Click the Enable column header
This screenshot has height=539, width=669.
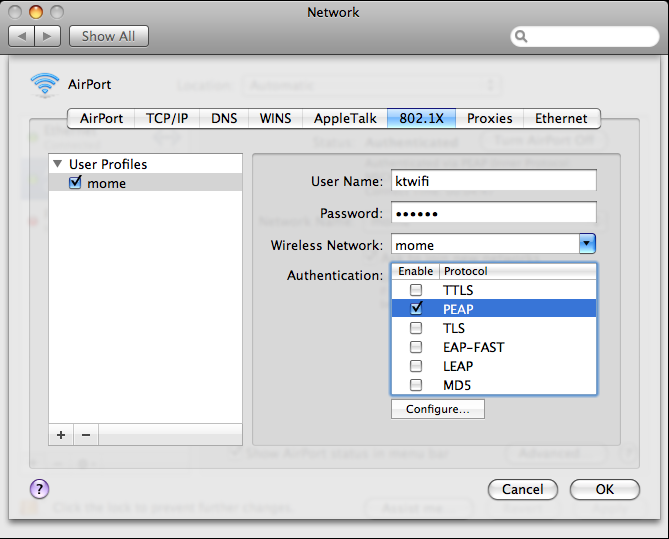point(416,271)
